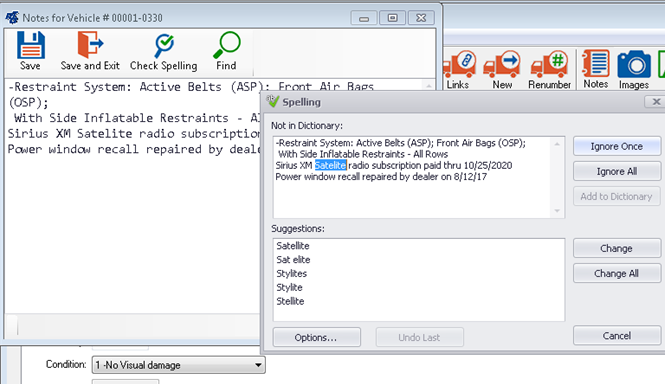Open the Links truck icon
Screen dimensions: 665x384
pyautogui.click(x=459, y=64)
